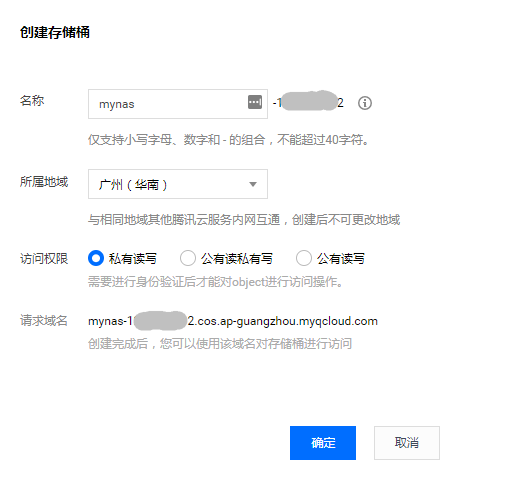Click the naming rule hint about 40字符
Viewport: 526px width, 480px height.
pyautogui.click(x=228, y=140)
